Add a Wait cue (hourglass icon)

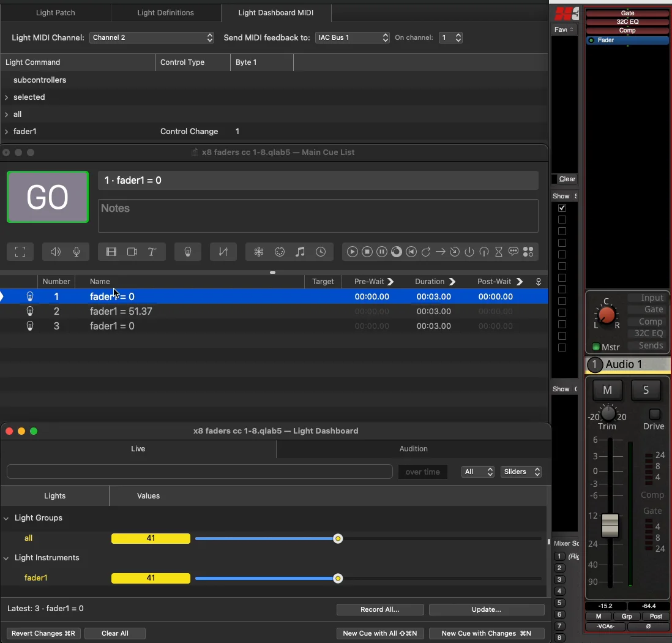coord(498,252)
